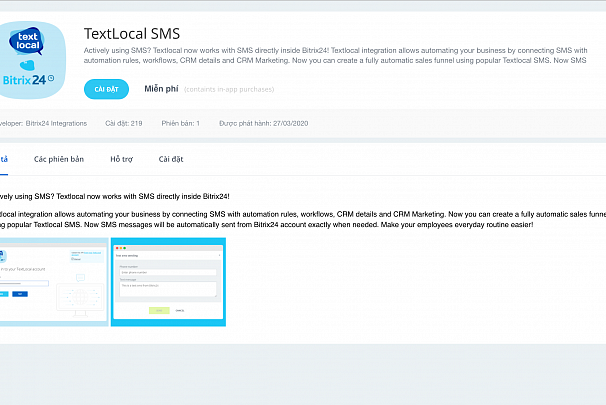The width and height of the screenshot is (606, 405).
Task: Click the contains in-app purchases note
Action: [x=229, y=90]
